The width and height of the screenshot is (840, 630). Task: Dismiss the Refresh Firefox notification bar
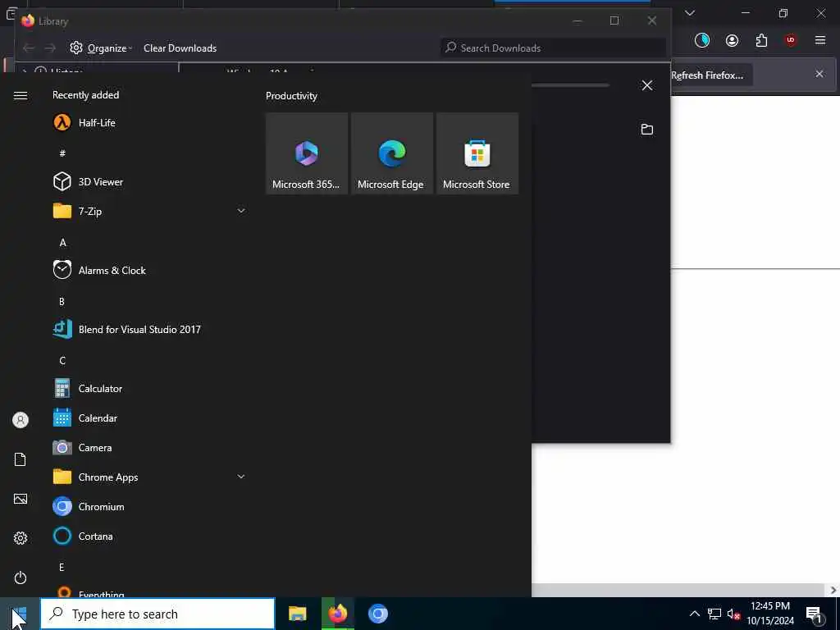[x=819, y=74]
